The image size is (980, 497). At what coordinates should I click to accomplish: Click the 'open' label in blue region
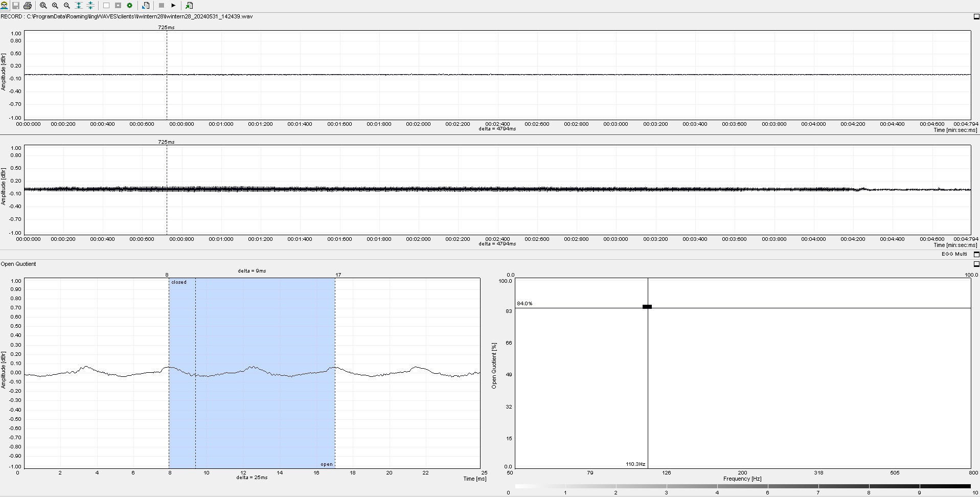327,465
